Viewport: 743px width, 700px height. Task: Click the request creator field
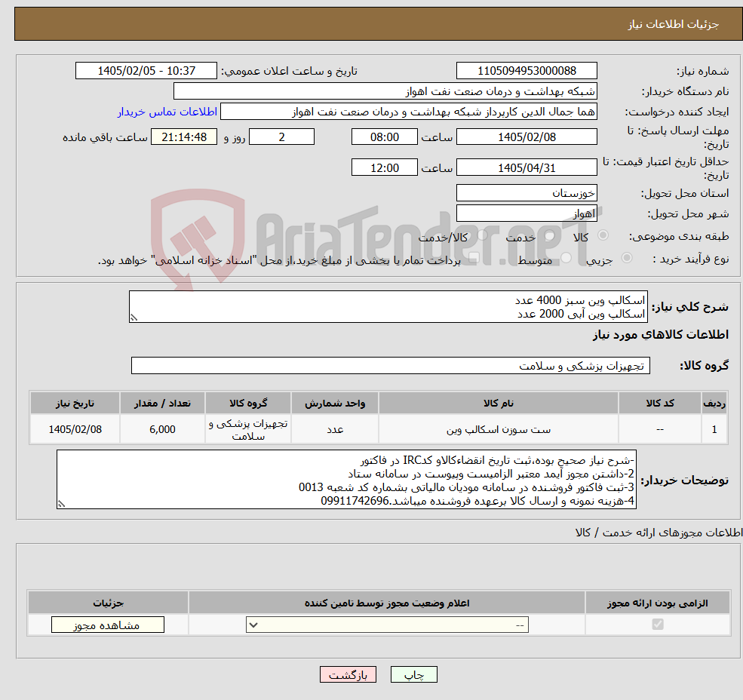click(408, 112)
